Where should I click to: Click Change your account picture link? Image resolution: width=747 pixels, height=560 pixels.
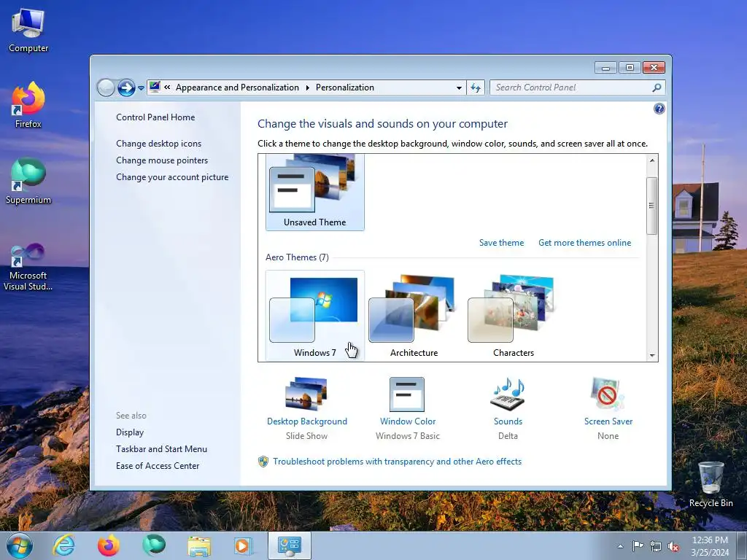click(172, 177)
